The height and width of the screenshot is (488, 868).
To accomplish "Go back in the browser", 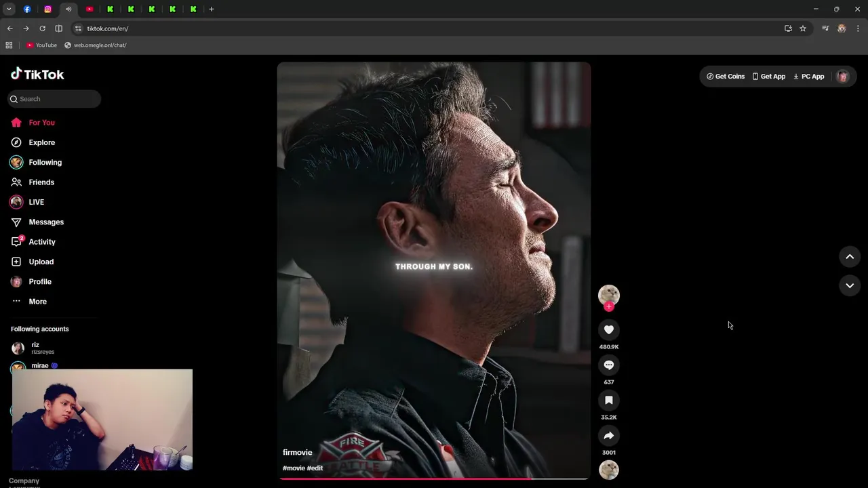I will pyautogui.click(x=9, y=28).
